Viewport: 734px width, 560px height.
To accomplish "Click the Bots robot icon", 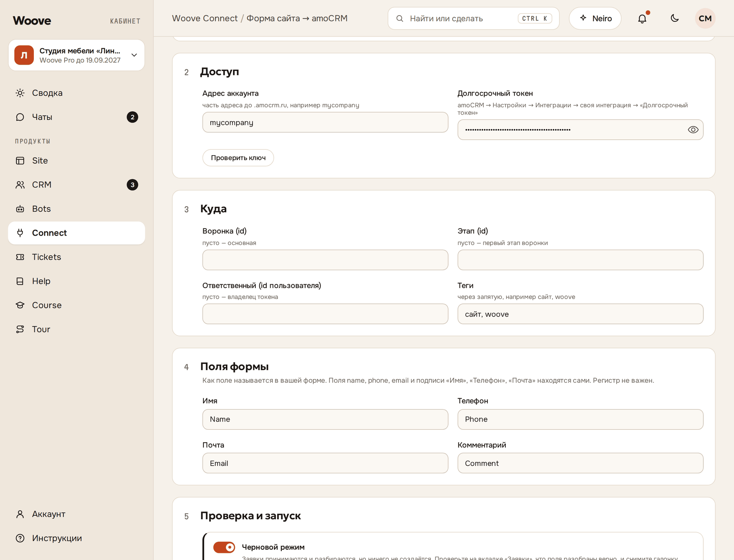I will click(20, 209).
